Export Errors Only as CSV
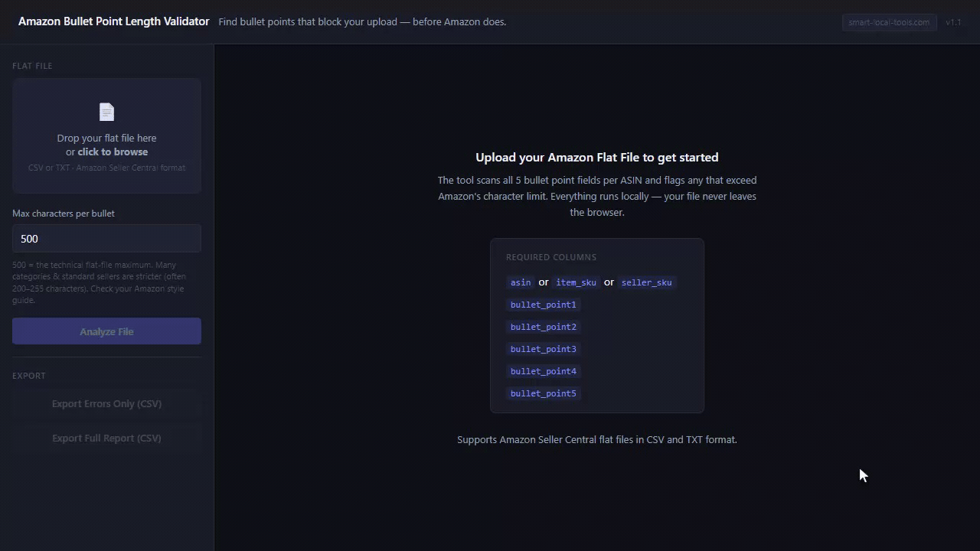This screenshot has width=980, height=551. click(106, 403)
